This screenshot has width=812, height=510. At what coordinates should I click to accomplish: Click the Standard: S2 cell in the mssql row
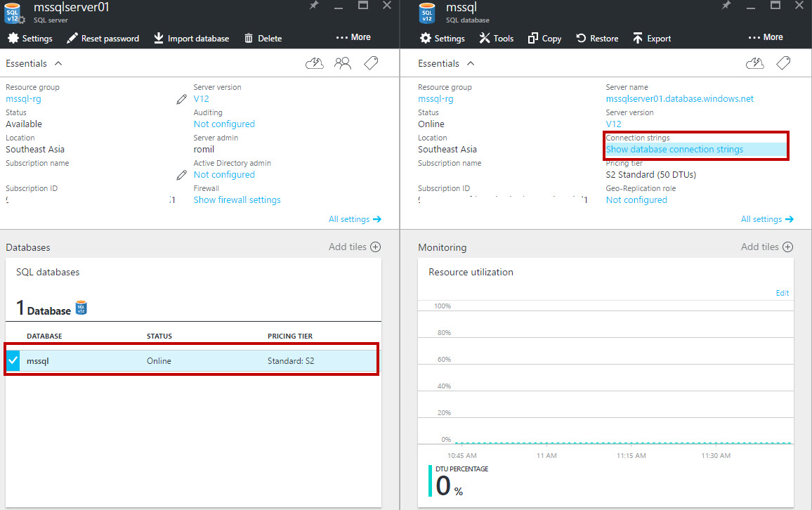click(291, 361)
